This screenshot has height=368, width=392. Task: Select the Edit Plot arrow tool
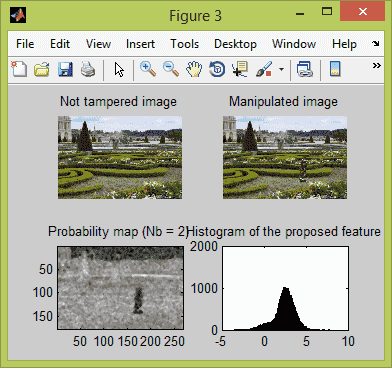(119, 70)
